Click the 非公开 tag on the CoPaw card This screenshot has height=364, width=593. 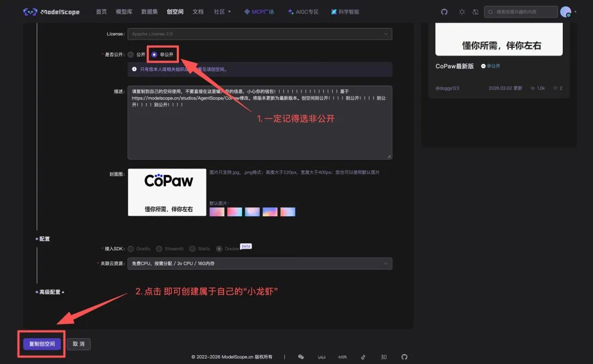pyautogui.click(x=490, y=66)
